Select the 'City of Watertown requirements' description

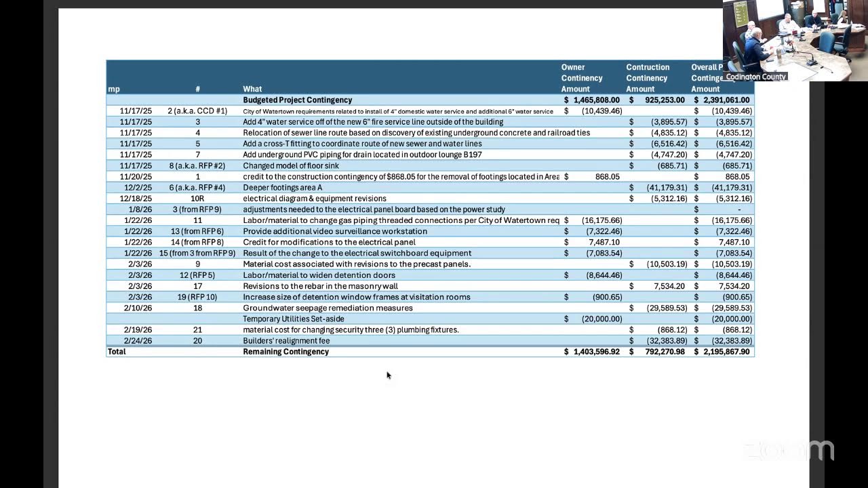click(398, 111)
